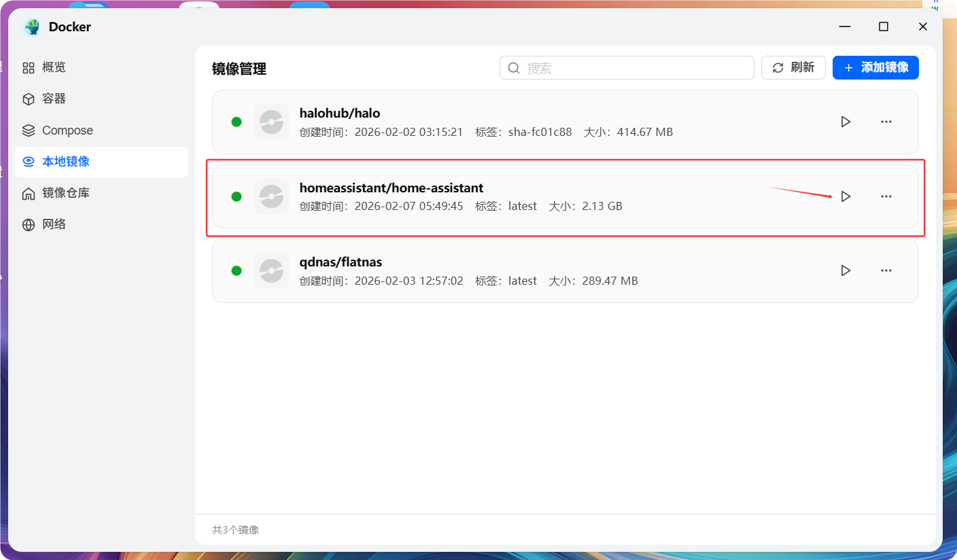957x560 pixels.
Task: Click the refresh circular arrows icon
Action: tap(777, 67)
